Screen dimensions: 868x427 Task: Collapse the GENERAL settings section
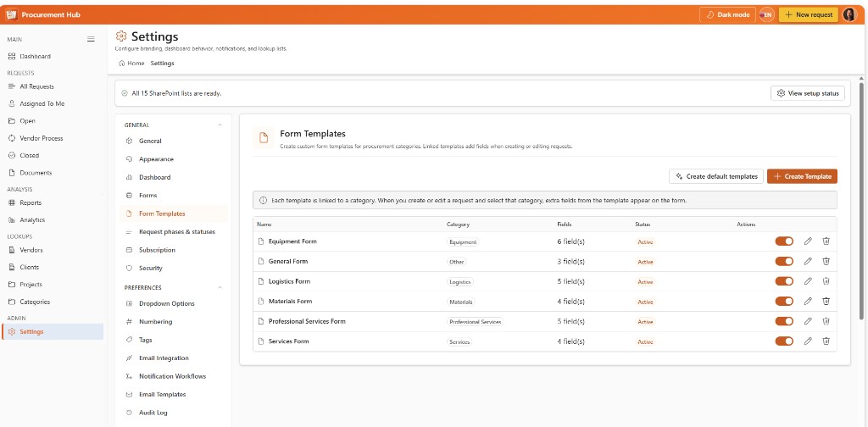click(x=220, y=125)
